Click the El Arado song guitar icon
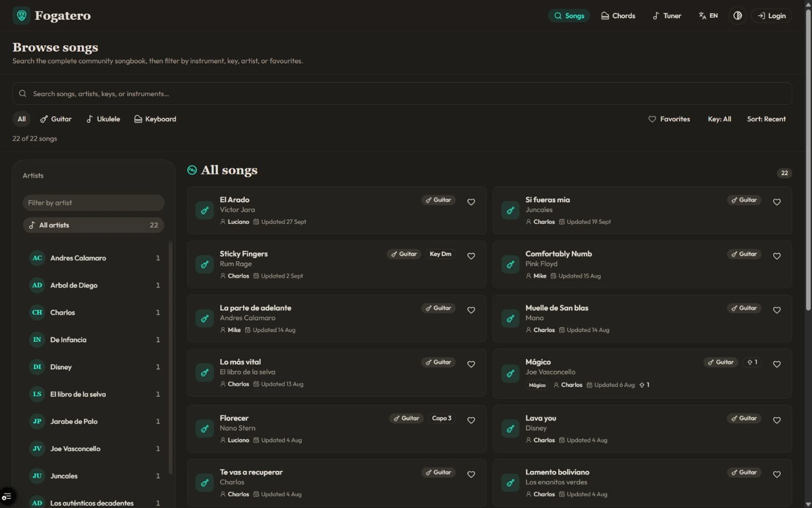The width and height of the screenshot is (812, 508). [x=205, y=210]
